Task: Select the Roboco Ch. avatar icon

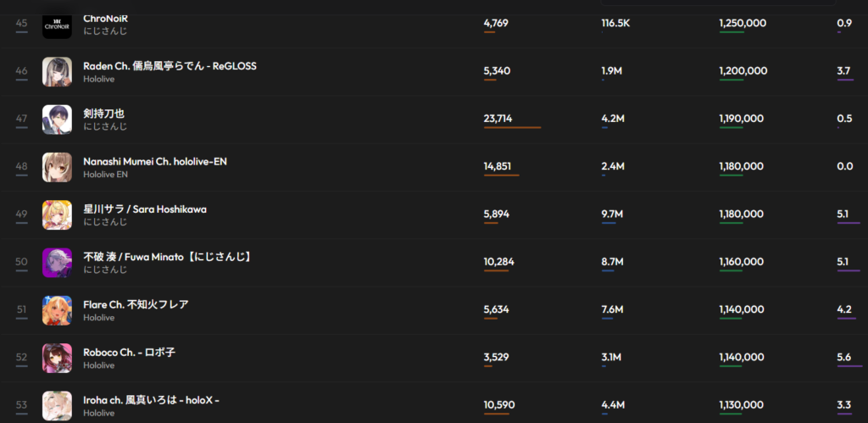Action: [57, 358]
